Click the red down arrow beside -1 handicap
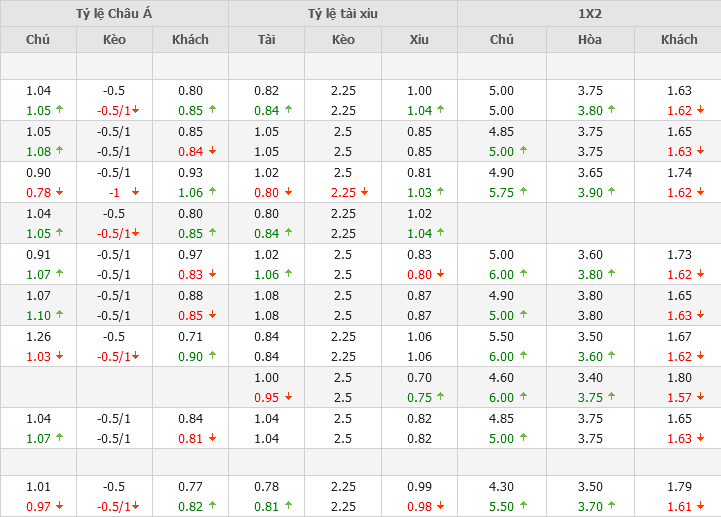 pyautogui.click(x=135, y=192)
